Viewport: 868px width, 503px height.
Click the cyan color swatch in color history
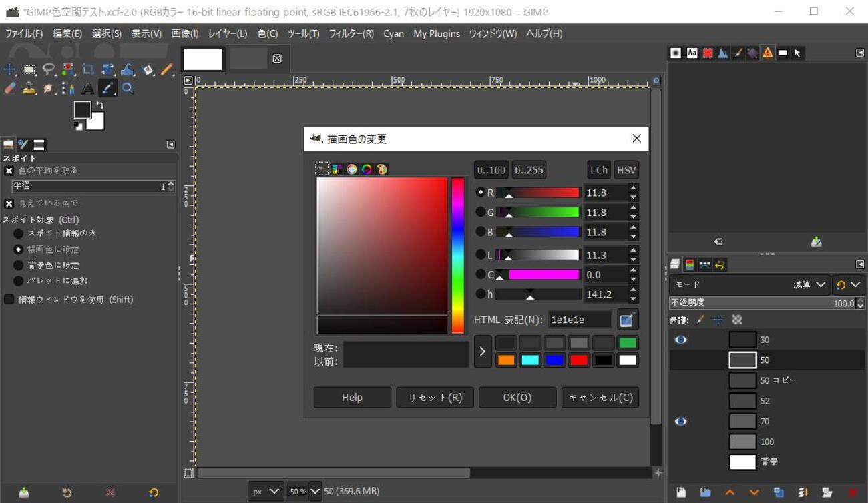point(530,360)
